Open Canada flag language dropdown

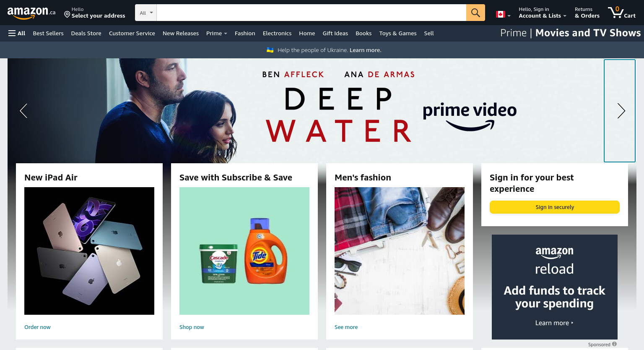click(503, 14)
